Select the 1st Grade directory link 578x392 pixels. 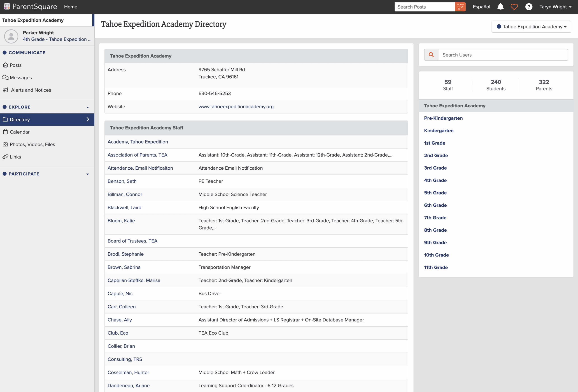tap(434, 143)
